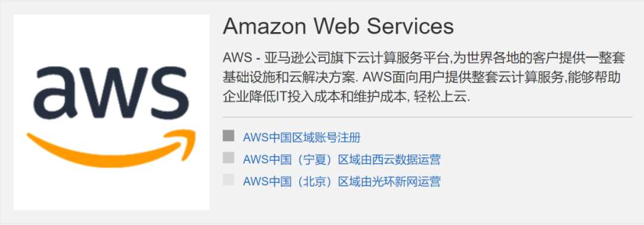
Task: Open AWS中国（宁夏）区域由西云数据运营 link
Action: click(x=342, y=160)
